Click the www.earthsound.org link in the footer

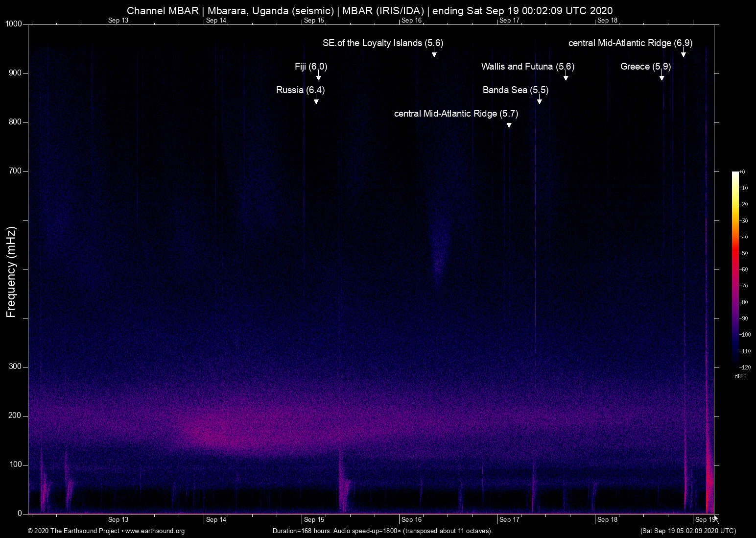(155, 531)
